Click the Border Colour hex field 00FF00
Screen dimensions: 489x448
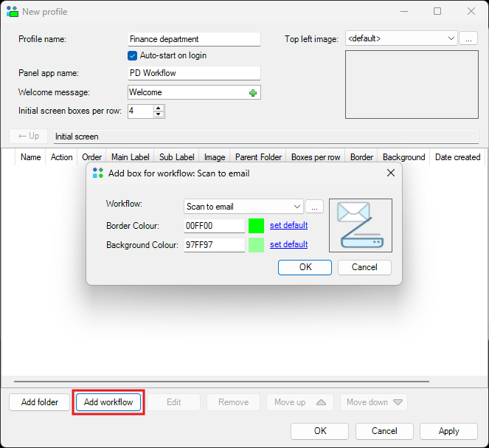(x=215, y=226)
